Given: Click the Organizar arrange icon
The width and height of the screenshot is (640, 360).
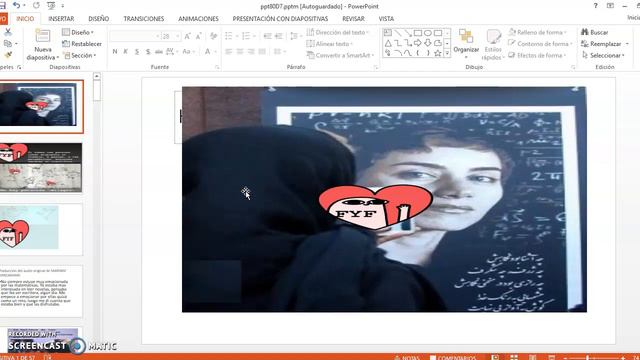Looking at the screenshot, I should tap(466, 36).
